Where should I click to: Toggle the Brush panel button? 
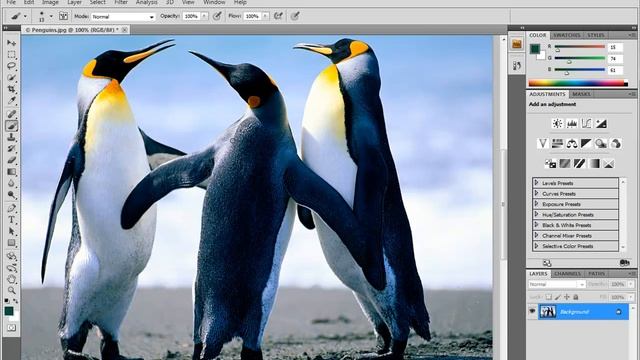[63, 16]
